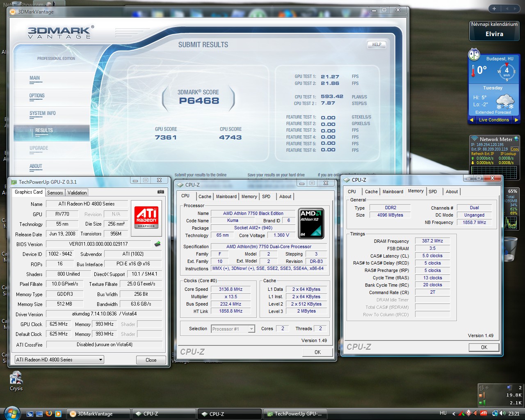Screen dimensions: 525x420
Task: Open the CPU-Z Processor #1 selection dropdown
Action: point(233,329)
